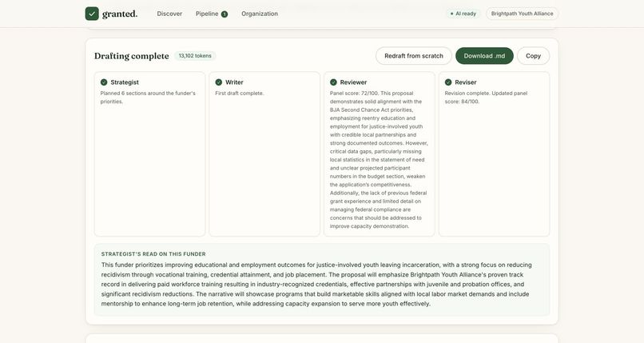Open the Pipeline page
This screenshot has width=644, height=343.
(x=207, y=14)
